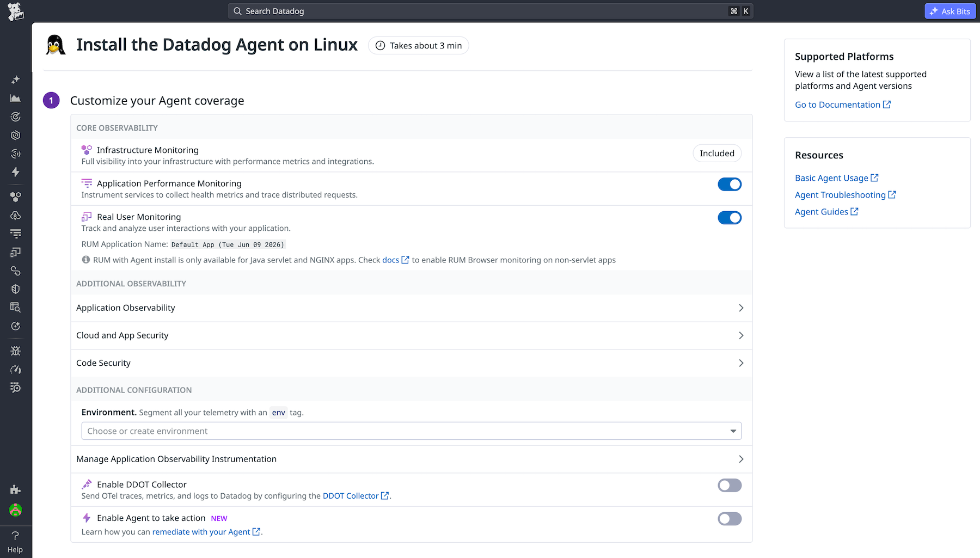980x558 pixels.
Task: Open Agent Troubleshooting link
Action: [x=846, y=195]
